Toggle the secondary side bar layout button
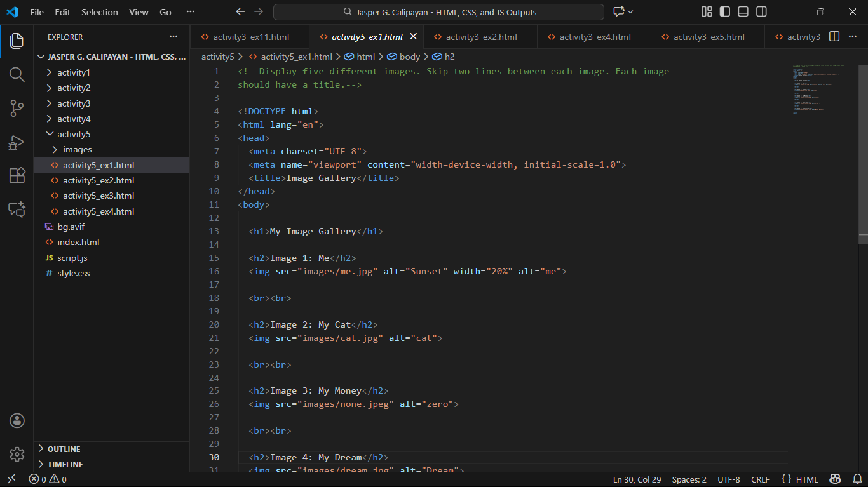Screen dimensions: 868x487 [761, 12]
